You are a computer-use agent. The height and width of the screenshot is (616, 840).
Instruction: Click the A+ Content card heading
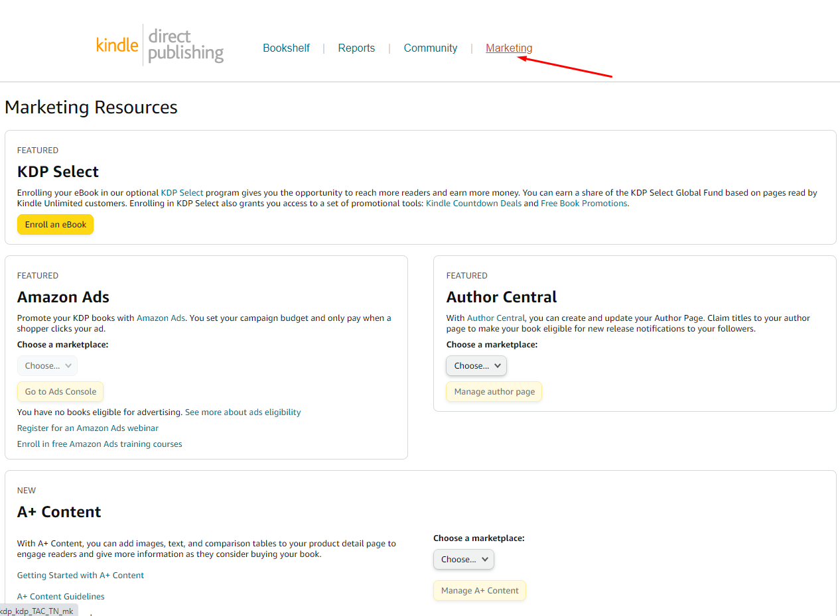click(x=59, y=512)
